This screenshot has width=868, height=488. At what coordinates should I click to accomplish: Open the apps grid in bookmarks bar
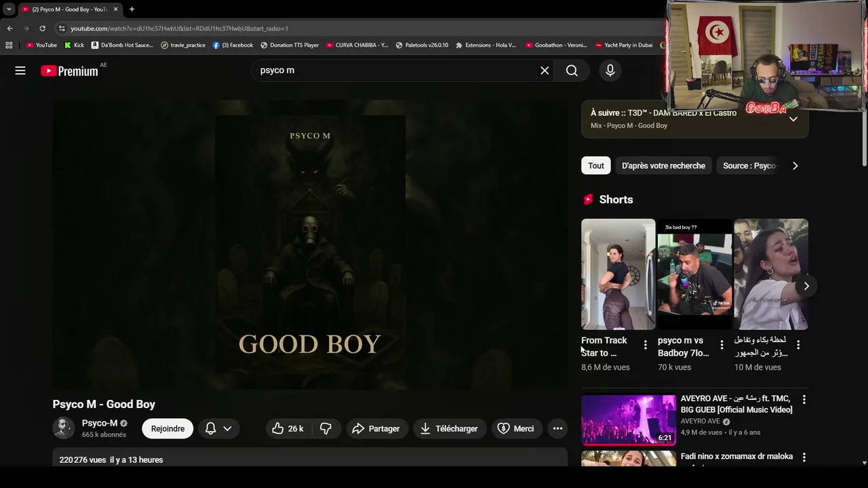[x=9, y=45]
